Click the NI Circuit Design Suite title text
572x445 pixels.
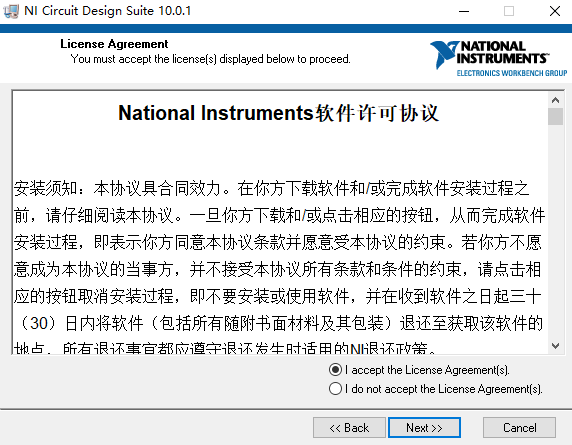(108, 11)
